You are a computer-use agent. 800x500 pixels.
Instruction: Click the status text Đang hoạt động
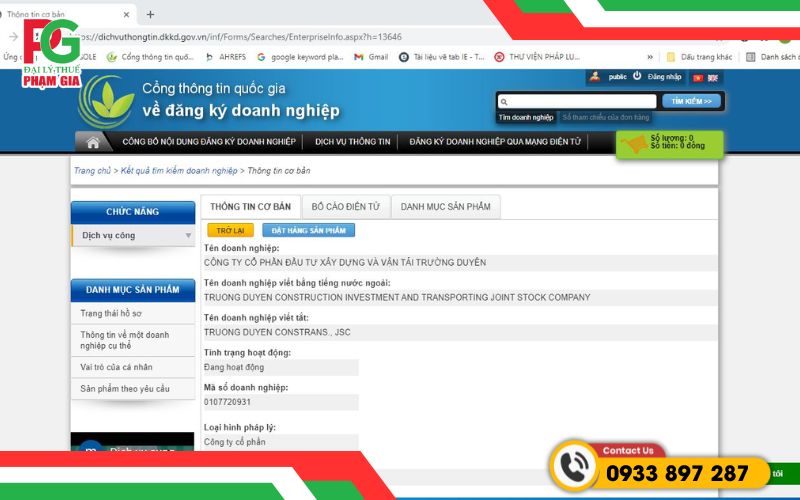point(234,367)
